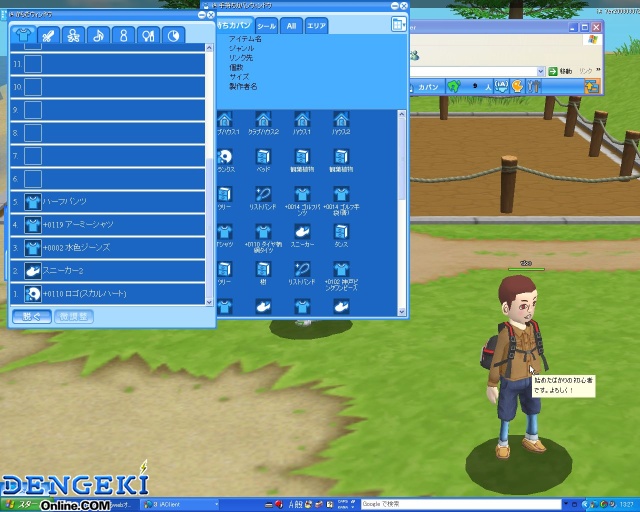640x512 pixels.
Task: Select the ハーフパンツ row in the worn items list
Action: pos(107,202)
